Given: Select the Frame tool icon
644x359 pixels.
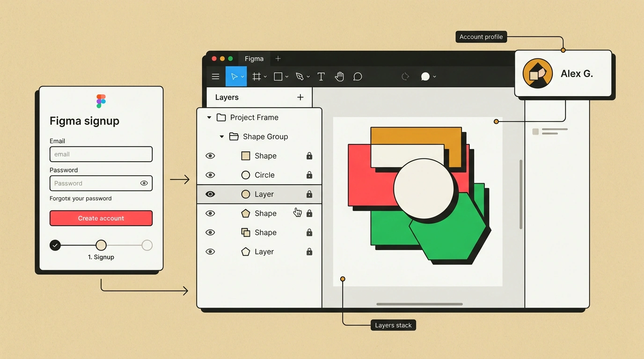Looking at the screenshot, I should 256,77.
